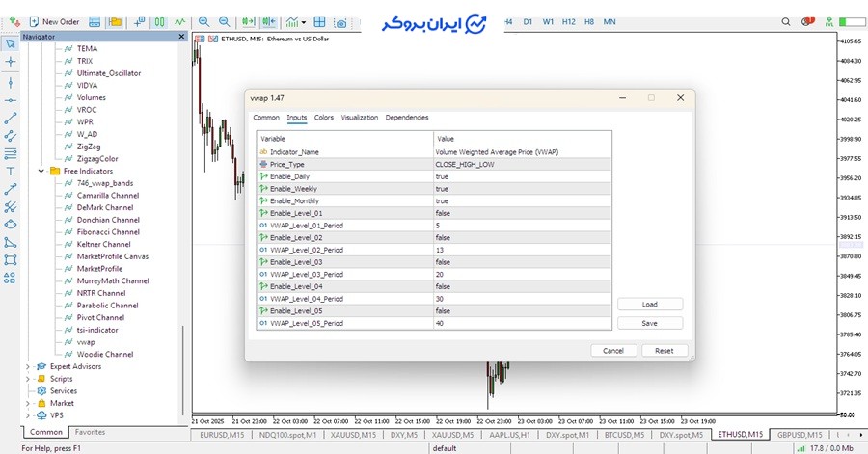This screenshot has width=868, height=454.
Task: Click the Zoom Out magnifier icon
Action: [x=224, y=21]
